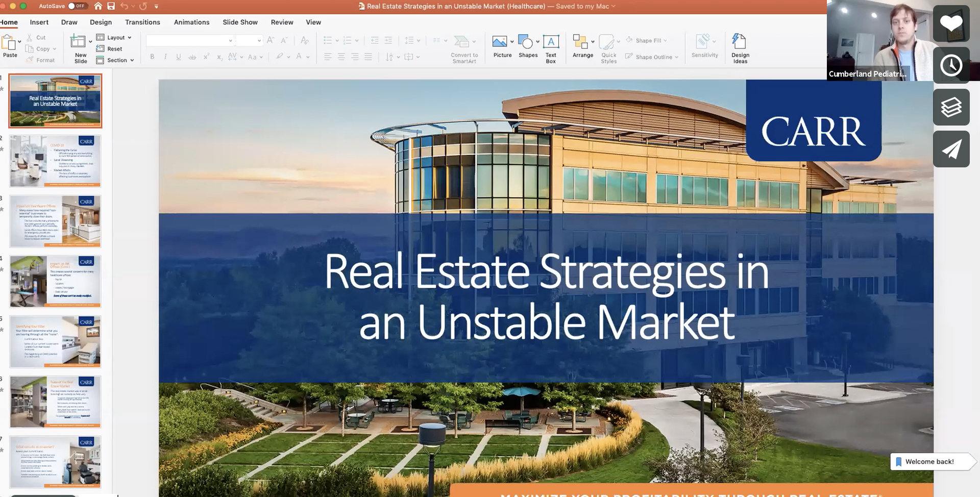This screenshot has width=980, height=497.
Task: Paste from the clipboard
Action: pos(9,46)
